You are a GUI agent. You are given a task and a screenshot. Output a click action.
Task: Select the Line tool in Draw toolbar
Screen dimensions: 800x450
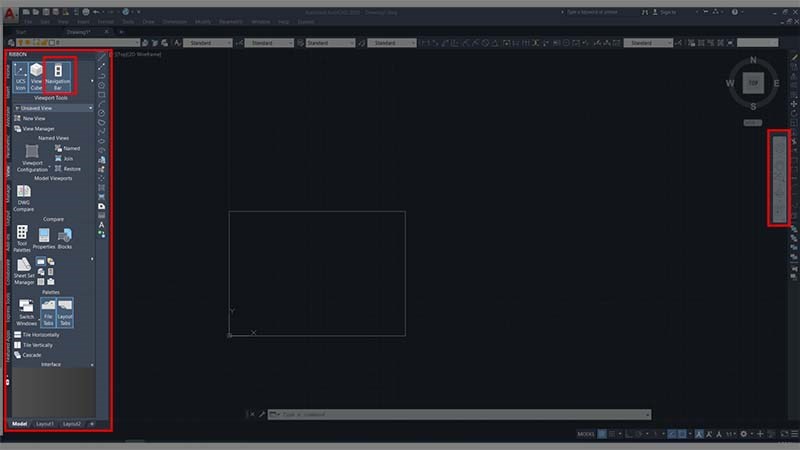coord(102,57)
